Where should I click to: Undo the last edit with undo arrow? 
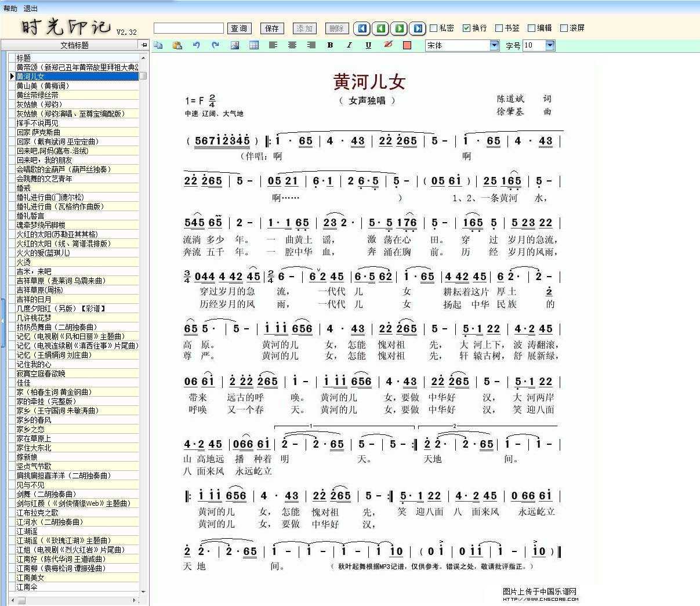click(197, 45)
